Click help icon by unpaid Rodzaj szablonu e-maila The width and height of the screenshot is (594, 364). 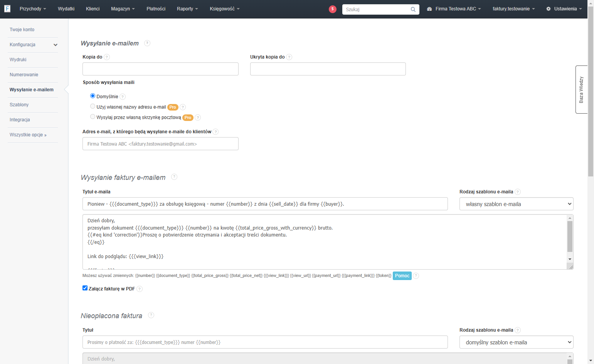[x=518, y=330]
